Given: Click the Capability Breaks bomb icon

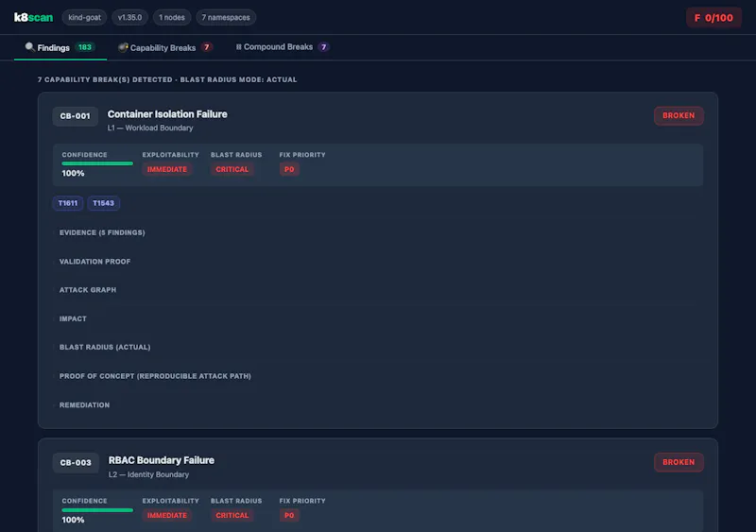Looking at the screenshot, I should (x=123, y=47).
